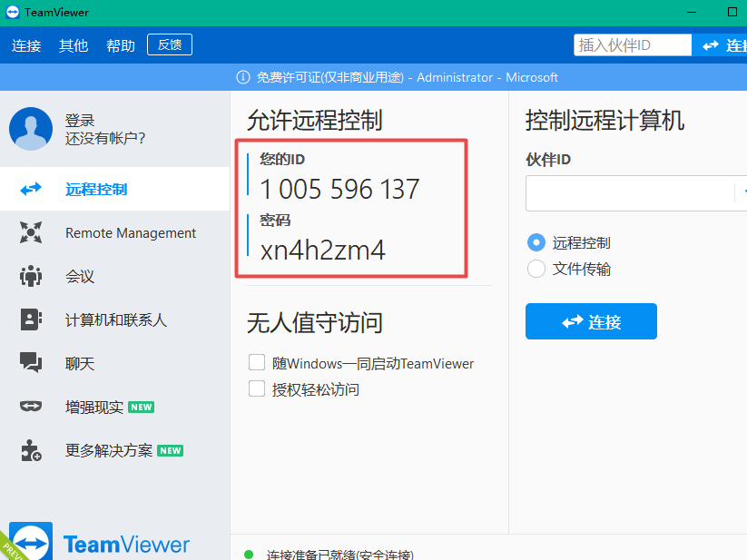Click the more solutions puzzle icon

(31, 450)
